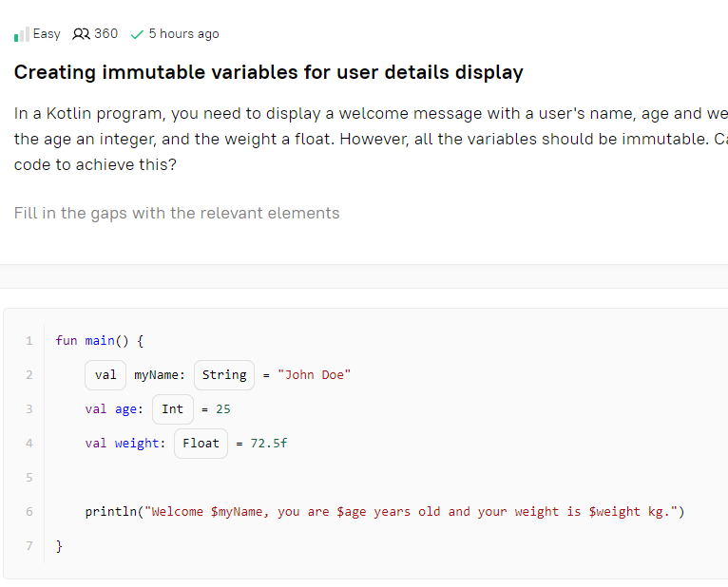Click the users count icon
Image resolution: width=728 pixels, height=587 pixels.
tap(81, 34)
